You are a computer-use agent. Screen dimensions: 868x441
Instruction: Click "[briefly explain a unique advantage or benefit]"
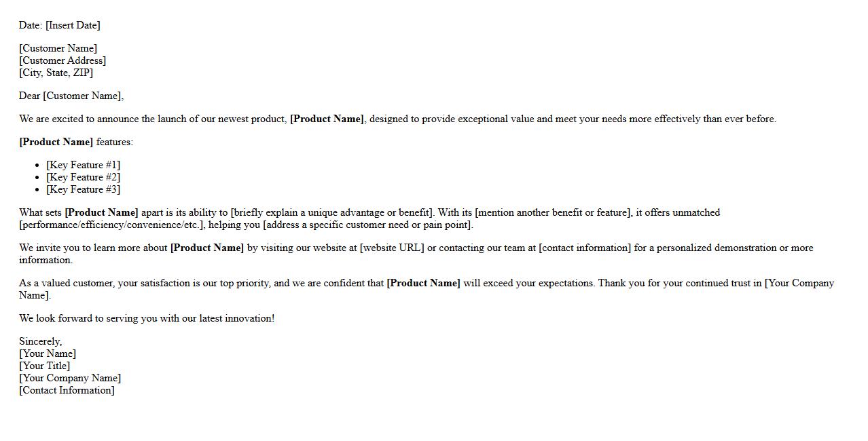[332, 212]
